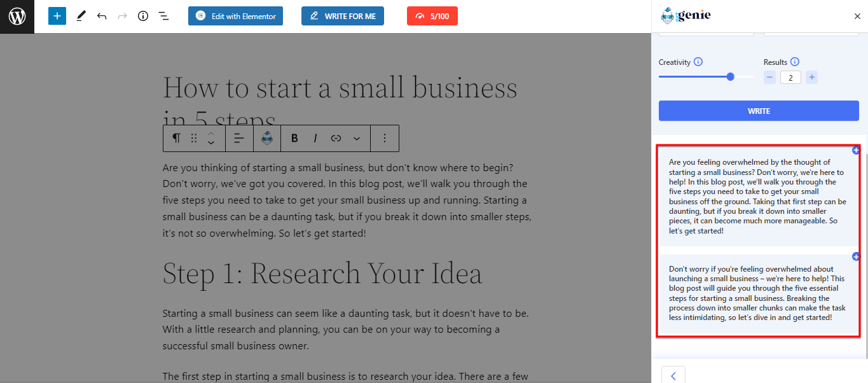This screenshot has height=383, width=868.
Task: Click the GetGenie icon in block toolbar
Action: pos(267,138)
